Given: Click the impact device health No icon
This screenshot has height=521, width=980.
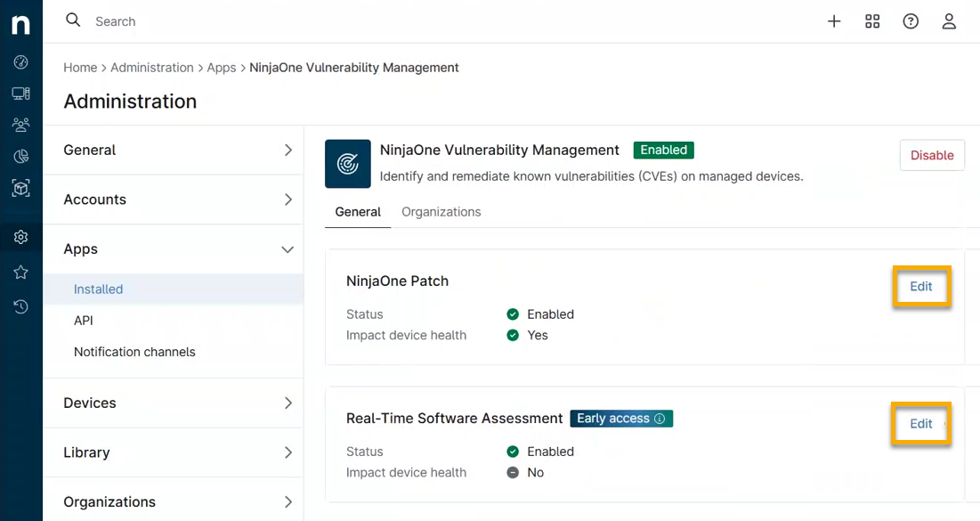Looking at the screenshot, I should 513,473.
